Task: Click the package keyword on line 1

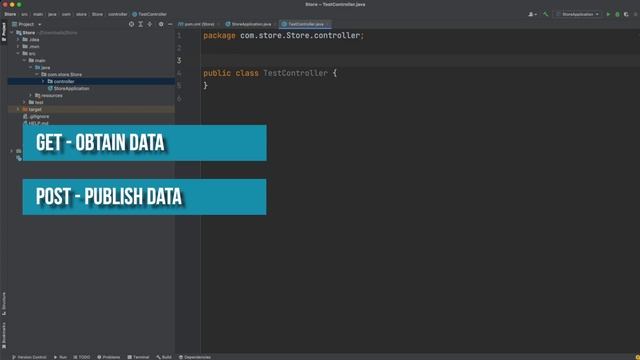Action: [219, 36]
